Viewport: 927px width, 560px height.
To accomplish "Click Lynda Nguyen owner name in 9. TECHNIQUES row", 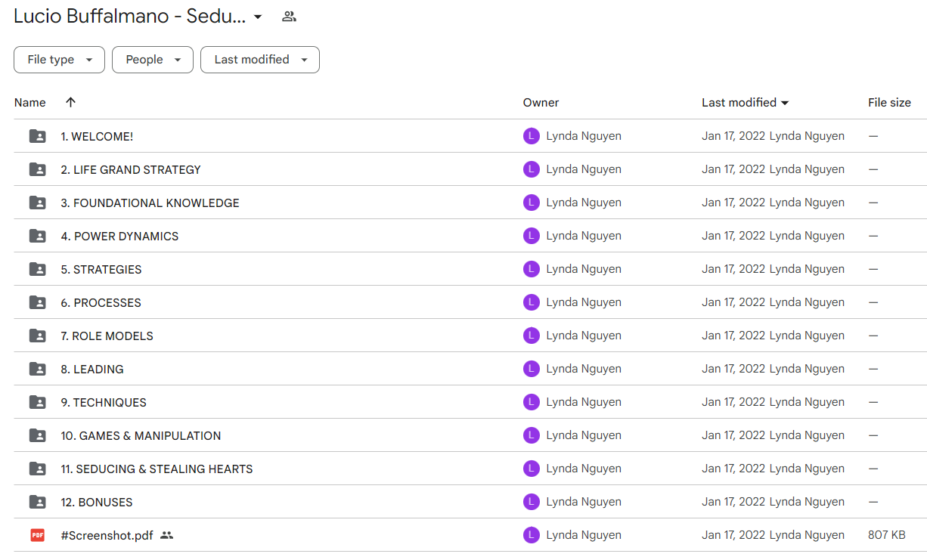I will click(584, 402).
